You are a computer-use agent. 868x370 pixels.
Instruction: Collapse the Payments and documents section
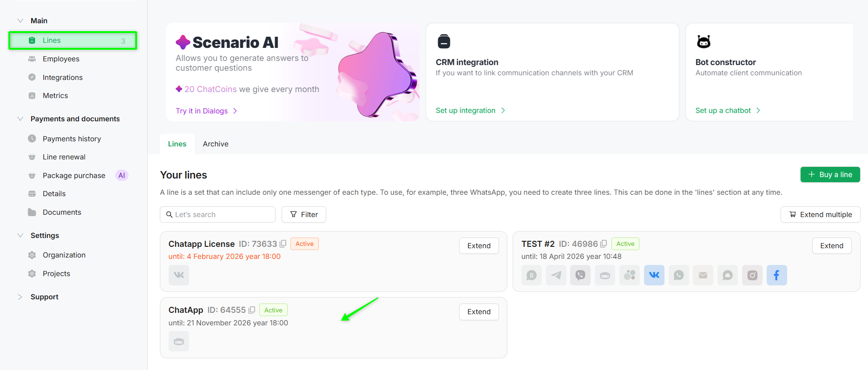coord(20,119)
